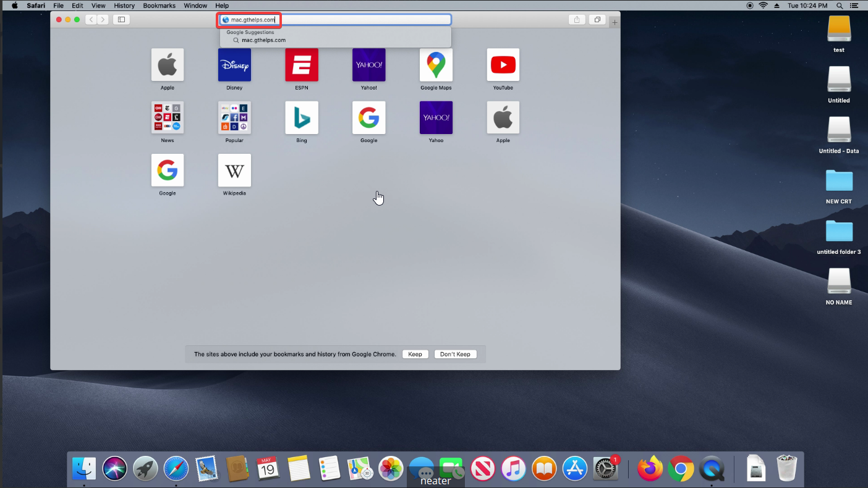Select the test drive on desktop
Image resolution: width=868 pixels, height=488 pixels.
point(839,29)
